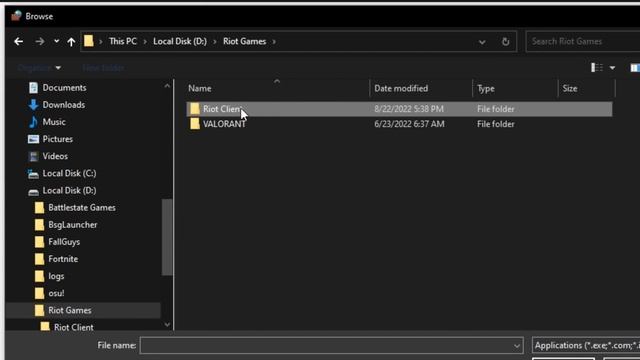640x360 pixels.
Task: Click the Riot Client folder icon in list
Action: click(x=195, y=109)
